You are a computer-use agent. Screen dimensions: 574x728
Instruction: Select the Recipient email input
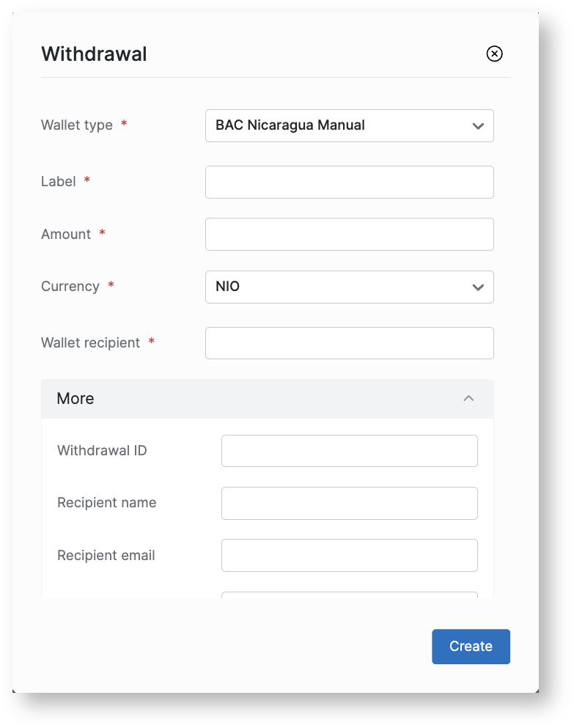349,555
